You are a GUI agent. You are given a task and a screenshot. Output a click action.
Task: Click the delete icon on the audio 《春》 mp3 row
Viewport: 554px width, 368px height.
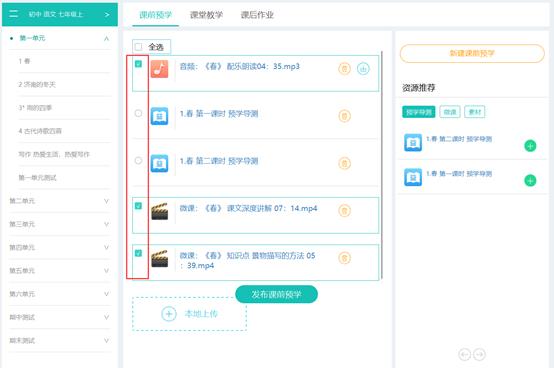(344, 68)
